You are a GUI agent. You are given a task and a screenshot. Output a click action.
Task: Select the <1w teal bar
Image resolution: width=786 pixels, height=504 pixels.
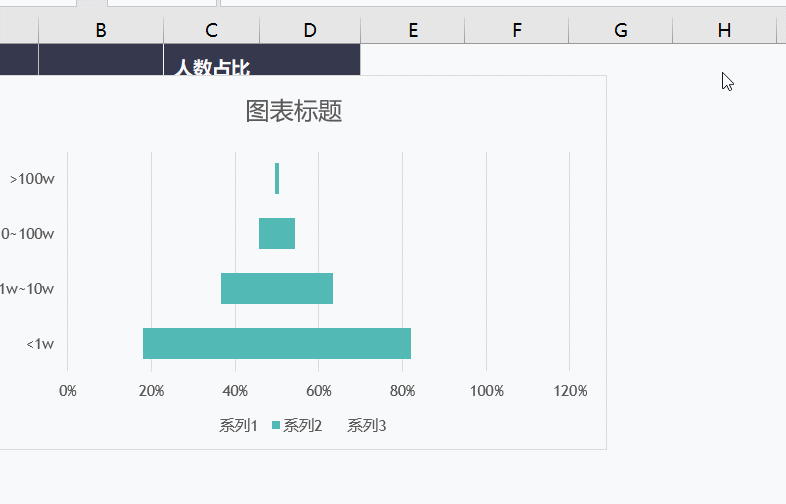(x=277, y=344)
